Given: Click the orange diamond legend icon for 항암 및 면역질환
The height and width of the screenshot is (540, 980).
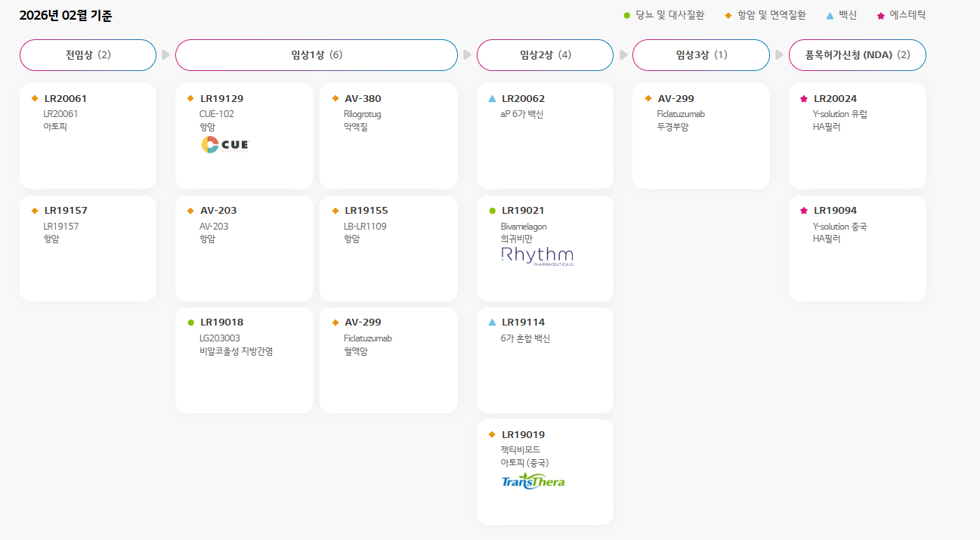Looking at the screenshot, I should [x=728, y=15].
